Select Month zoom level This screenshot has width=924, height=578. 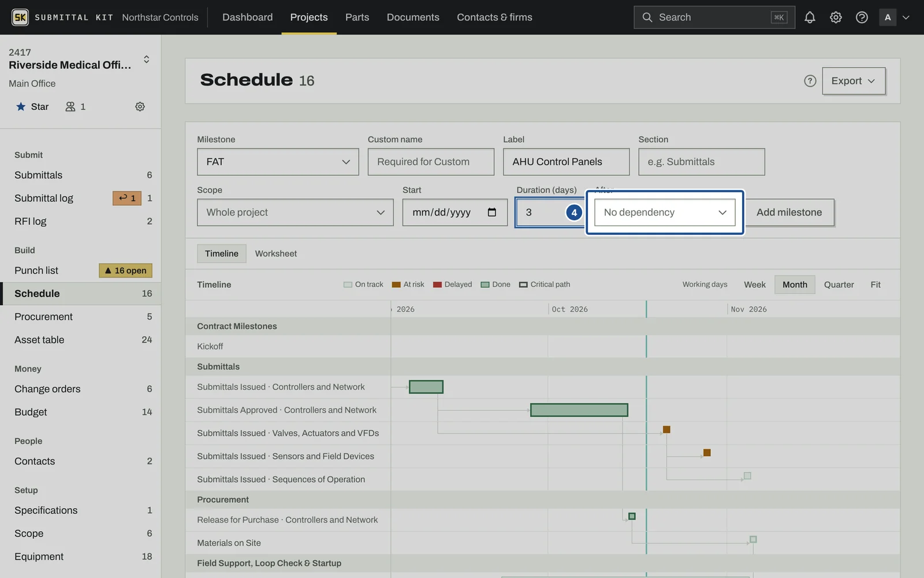pos(795,284)
